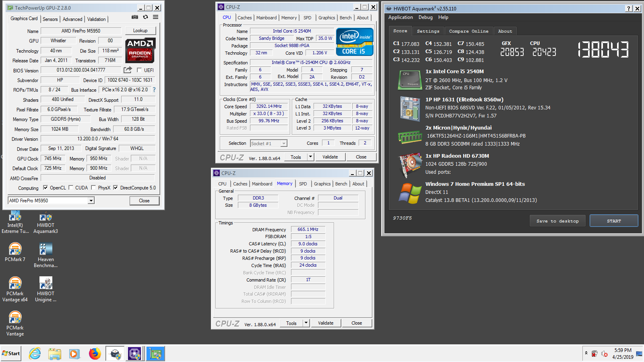644x362 pixels.
Task: Switch to the HWBOT Aquamark taskbar item
Action: [x=116, y=354]
